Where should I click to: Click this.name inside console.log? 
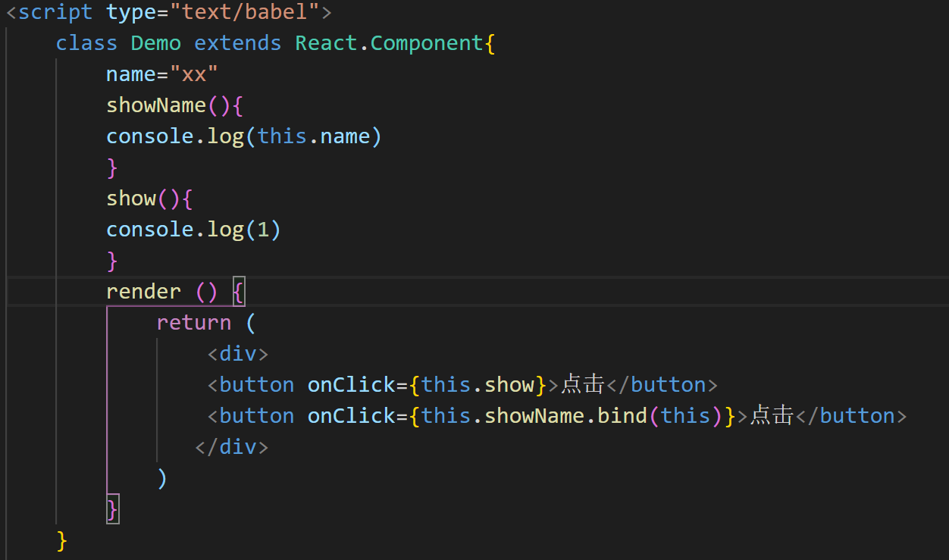313,136
